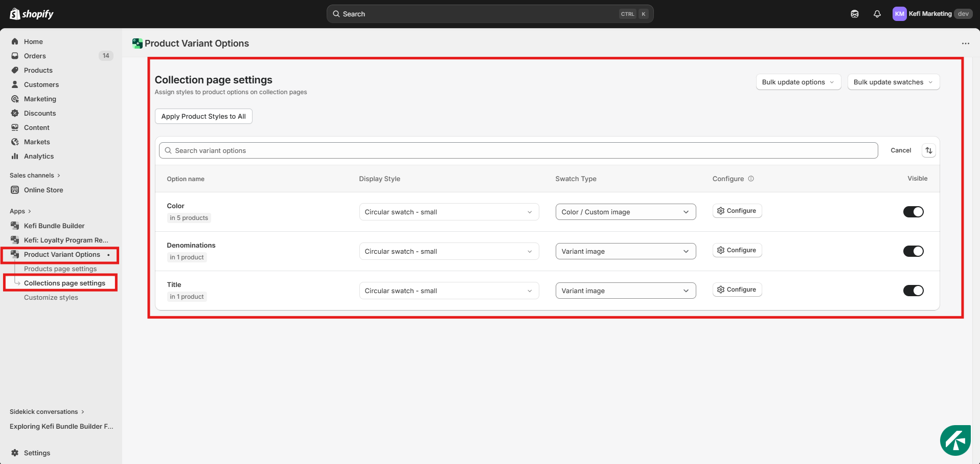Click the Kefi Bundle Builder app icon
Screen dimensions: 980x464
tap(15, 226)
